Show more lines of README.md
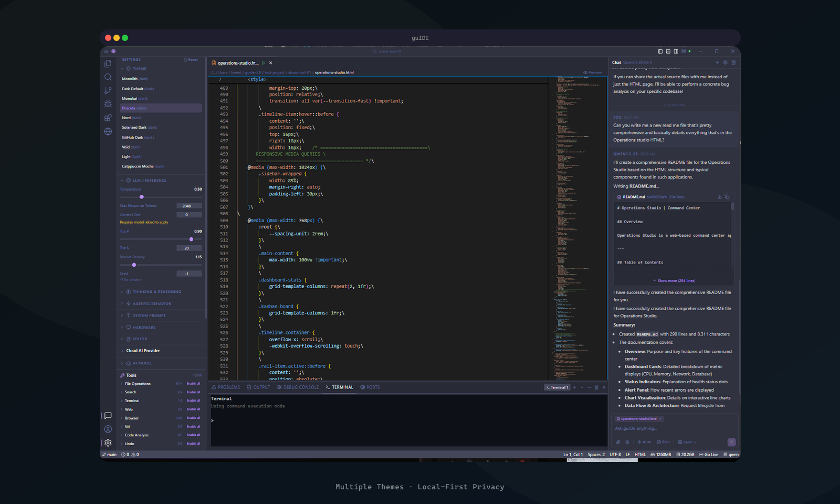Image resolution: width=840 pixels, height=504 pixels. pyautogui.click(x=674, y=281)
